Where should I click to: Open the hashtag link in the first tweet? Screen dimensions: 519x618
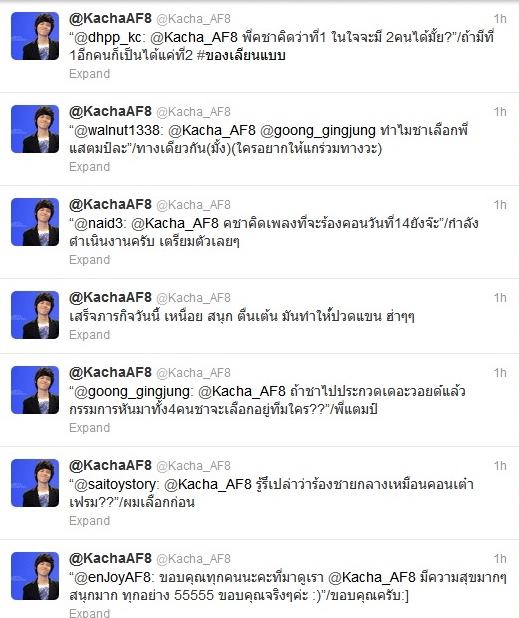[241, 55]
